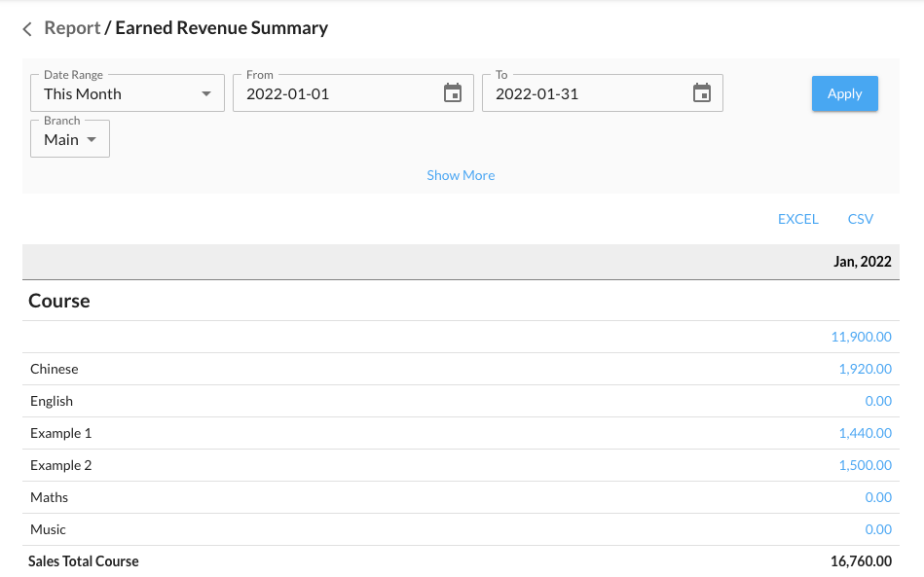This screenshot has height=577, width=924.
Task: Open Example 1 amount 1,440.00
Action: coord(865,433)
